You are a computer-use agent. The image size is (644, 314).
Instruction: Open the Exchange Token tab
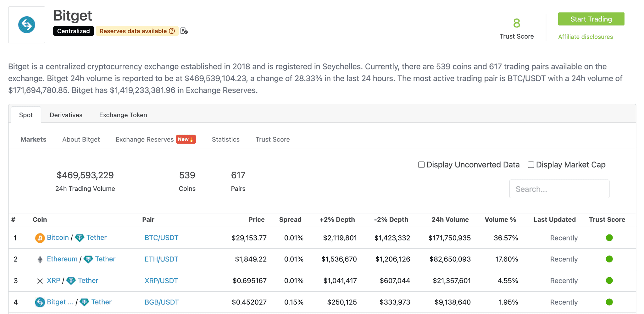tap(123, 115)
